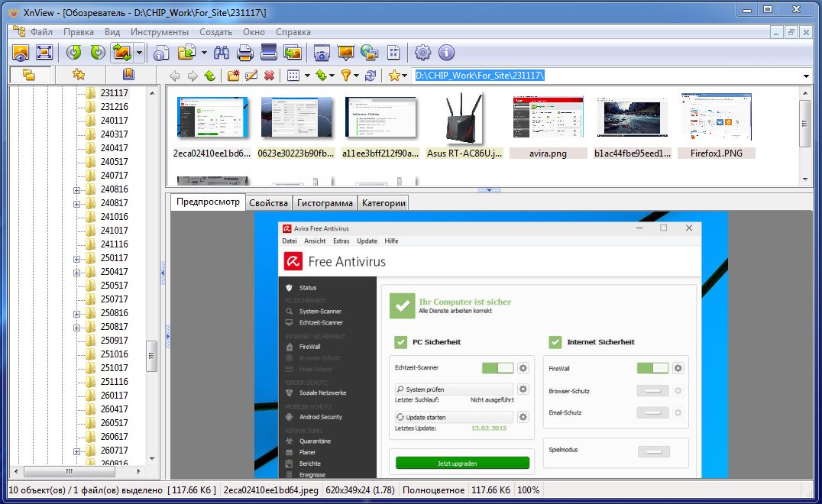822x504 pixels.
Task: Open the Свойства tab
Action: [269, 202]
